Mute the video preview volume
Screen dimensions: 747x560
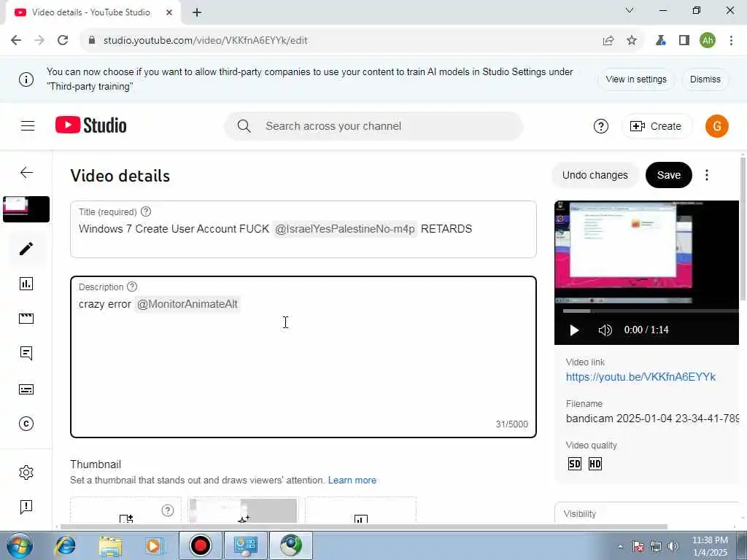click(x=605, y=330)
